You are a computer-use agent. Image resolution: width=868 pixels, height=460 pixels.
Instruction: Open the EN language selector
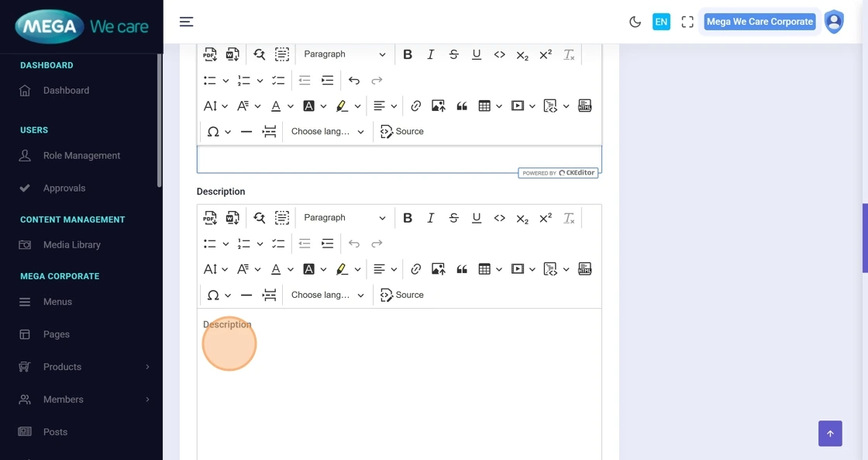[x=661, y=22]
